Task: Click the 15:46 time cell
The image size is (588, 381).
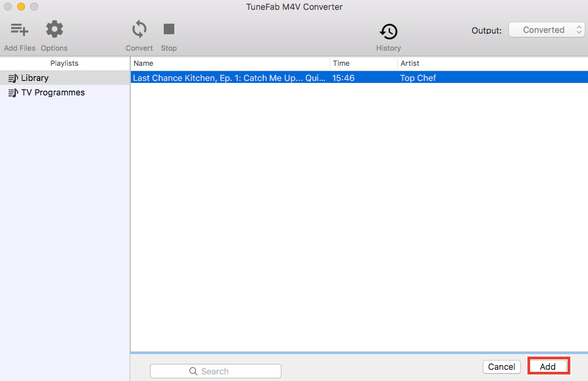Action: 343,78
